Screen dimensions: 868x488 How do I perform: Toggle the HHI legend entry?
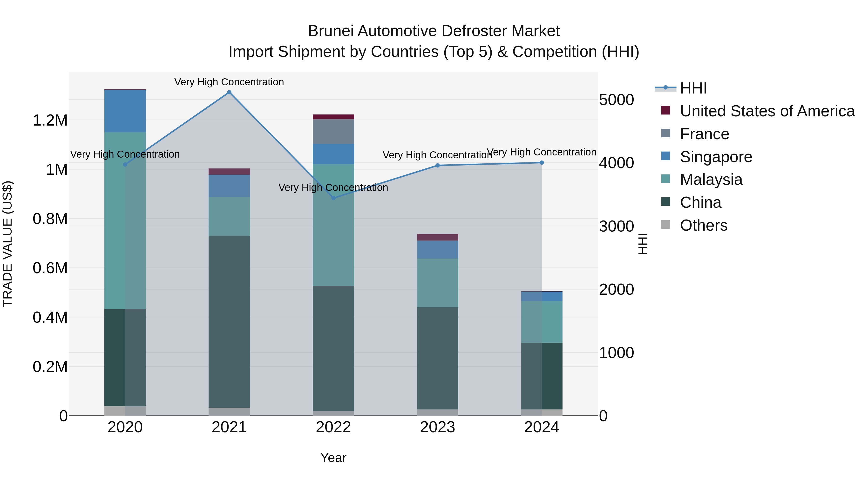coord(681,88)
